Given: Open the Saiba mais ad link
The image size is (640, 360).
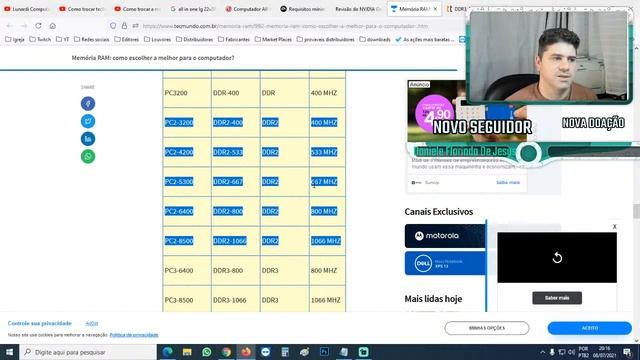Looking at the screenshot, I should coord(508,182).
